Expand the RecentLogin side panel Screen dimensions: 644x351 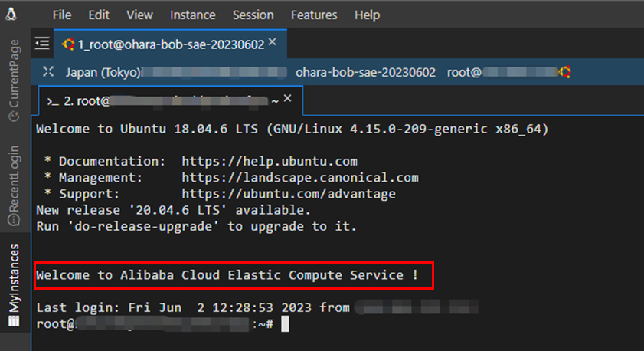click(x=14, y=185)
